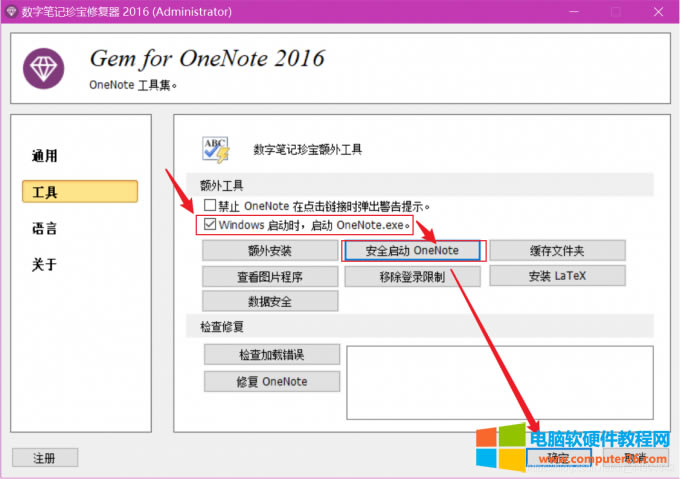
Task: Click the 数字笔记珍宝额外工具 label
Action: [307, 150]
